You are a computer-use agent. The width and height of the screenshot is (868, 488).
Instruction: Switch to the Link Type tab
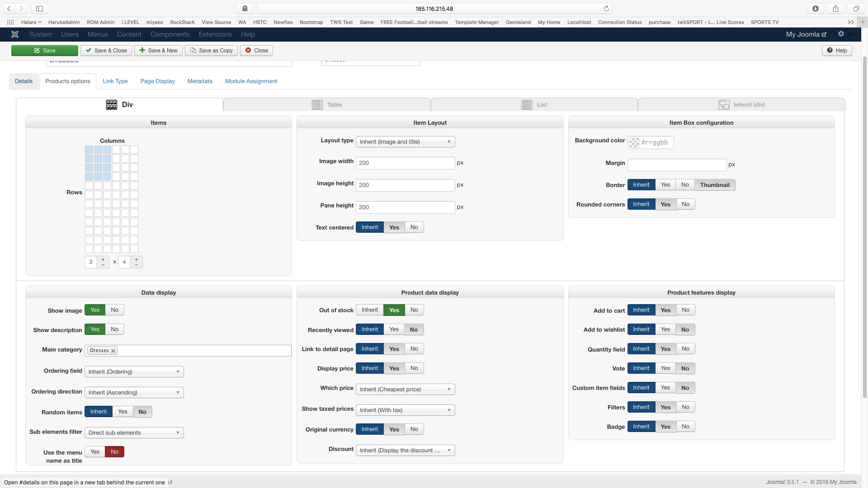coord(115,81)
